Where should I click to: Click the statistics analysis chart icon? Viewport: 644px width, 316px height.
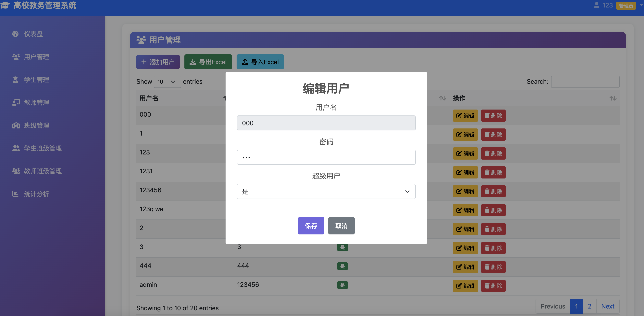[16, 194]
